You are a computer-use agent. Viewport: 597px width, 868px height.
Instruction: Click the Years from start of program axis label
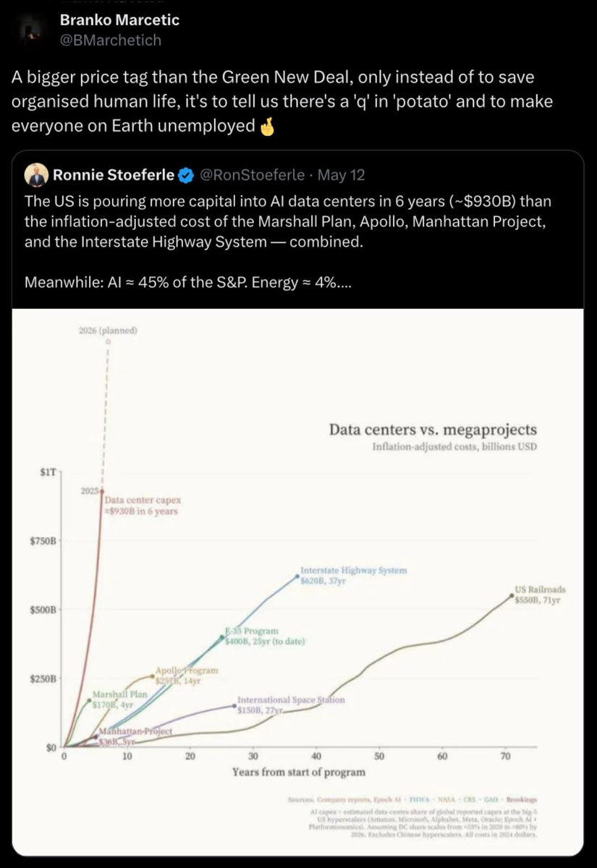[298, 772]
